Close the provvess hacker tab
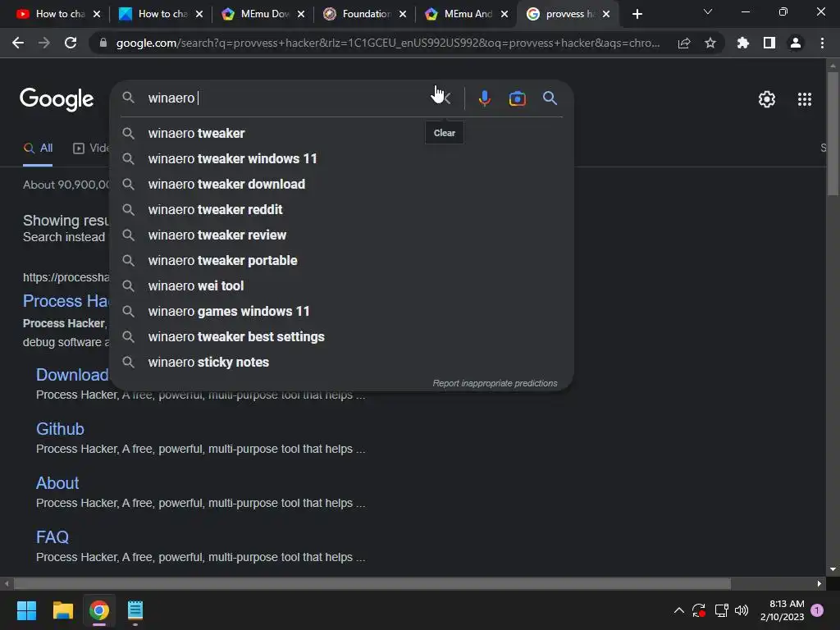 (606, 15)
